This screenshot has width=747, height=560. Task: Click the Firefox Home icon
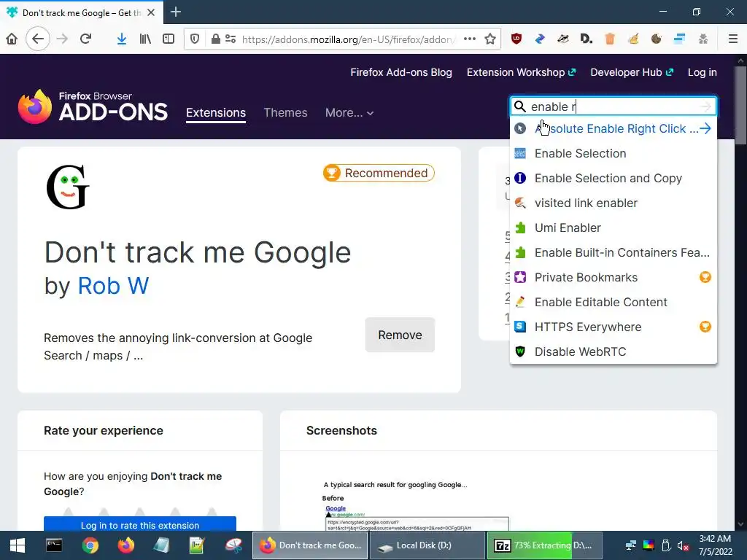[x=12, y=39]
